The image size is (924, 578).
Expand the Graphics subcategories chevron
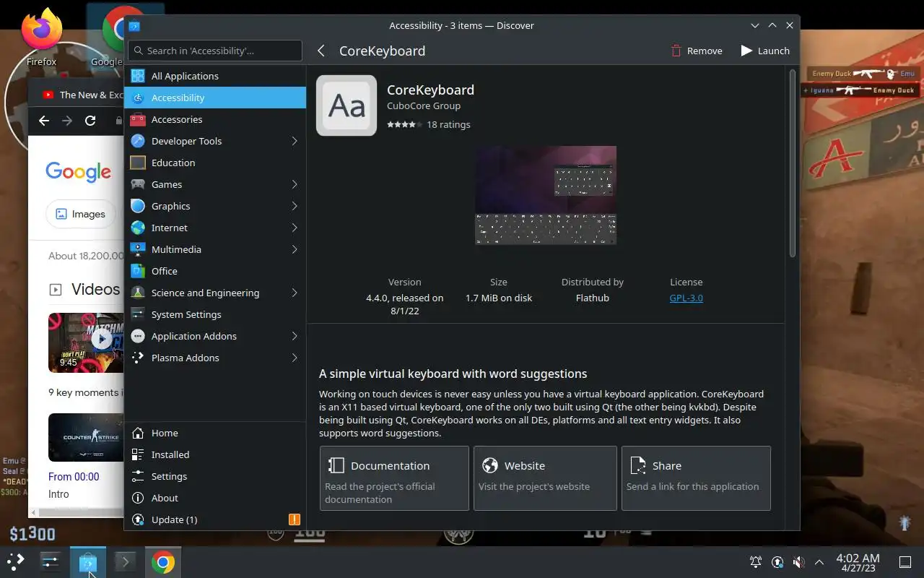[295, 206]
